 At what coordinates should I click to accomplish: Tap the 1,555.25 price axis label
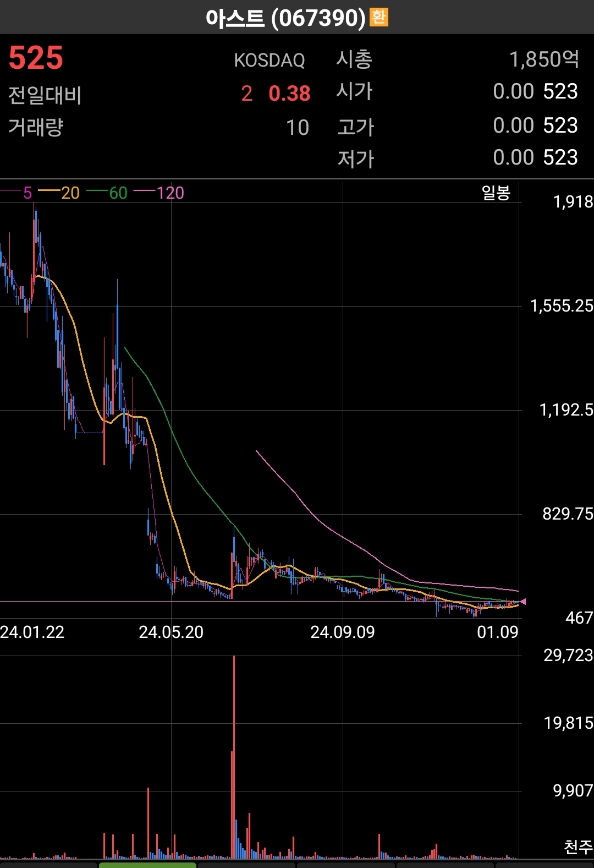[x=562, y=306]
